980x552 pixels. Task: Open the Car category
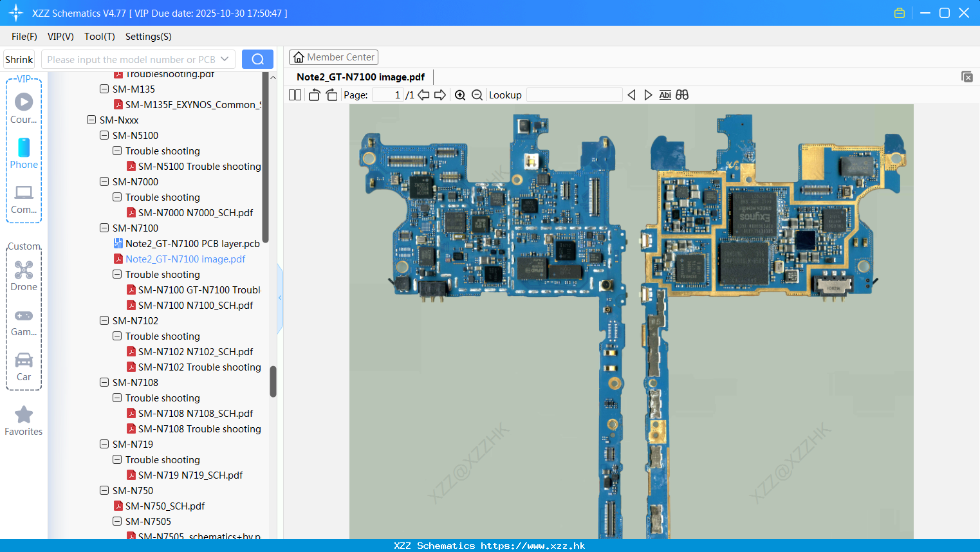24,360
